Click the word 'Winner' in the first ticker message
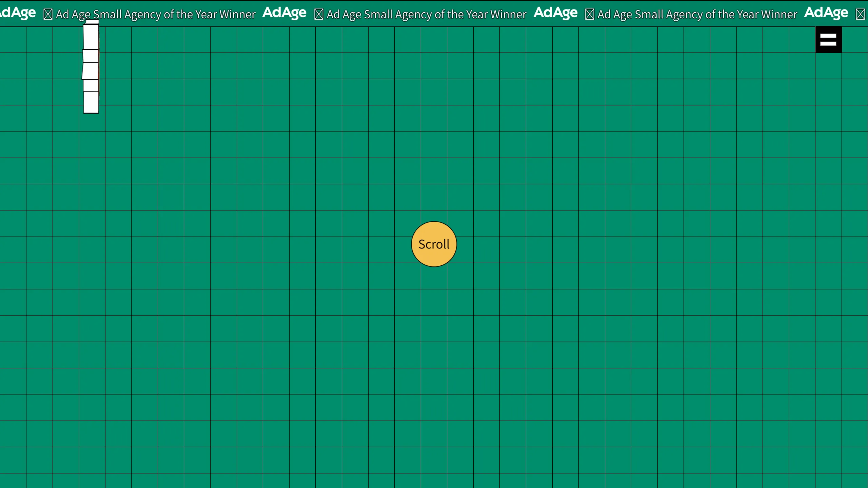 [x=237, y=14]
